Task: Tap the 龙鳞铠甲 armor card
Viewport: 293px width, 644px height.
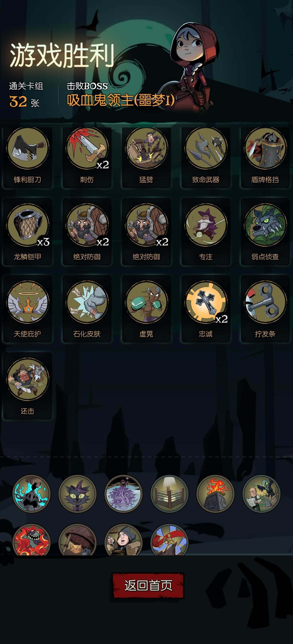Action: 27,232
